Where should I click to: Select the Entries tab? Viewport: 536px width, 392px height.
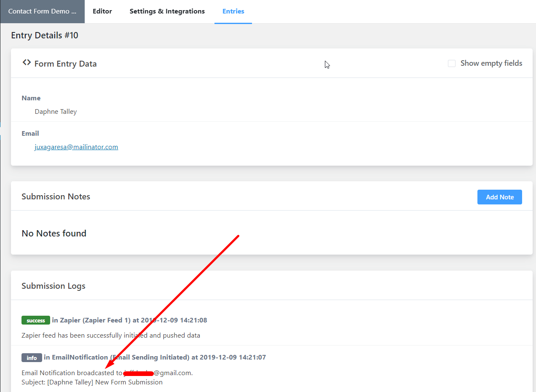tap(233, 11)
